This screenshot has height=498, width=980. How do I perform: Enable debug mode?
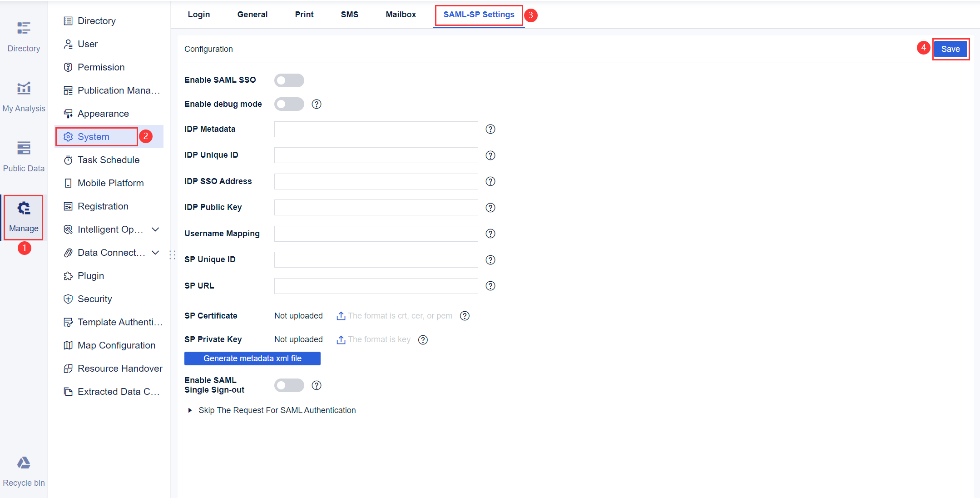[x=289, y=104]
